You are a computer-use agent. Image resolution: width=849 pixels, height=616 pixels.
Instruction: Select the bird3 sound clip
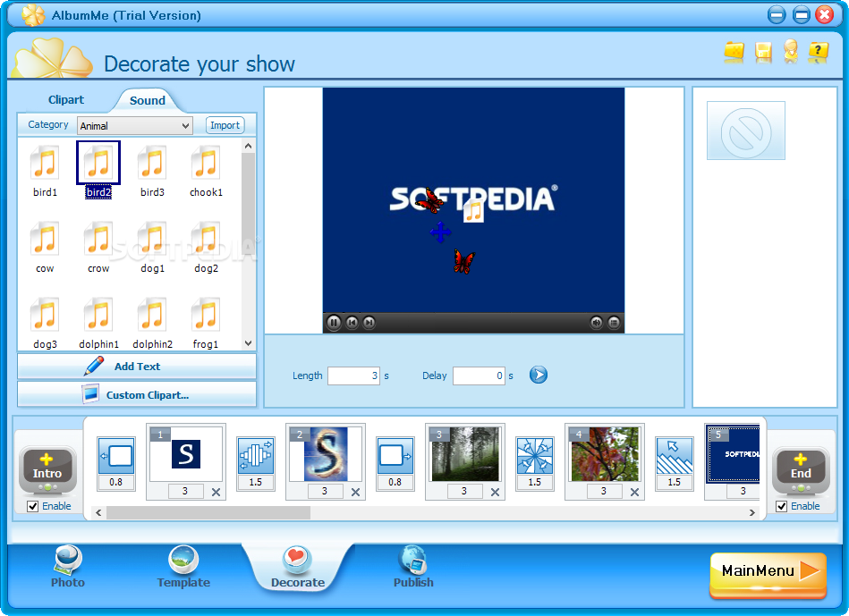(x=152, y=171)
